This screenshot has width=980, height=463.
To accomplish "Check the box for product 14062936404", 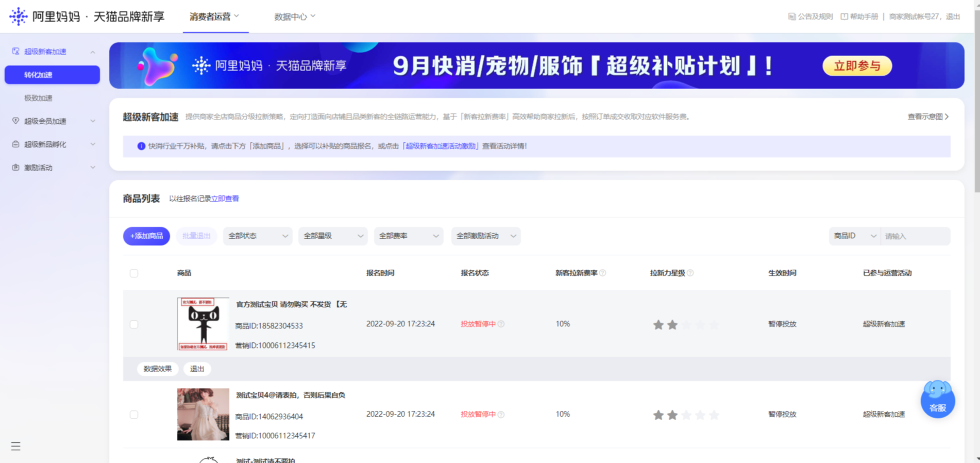I will pyautogui.click(x=134, y=415).
